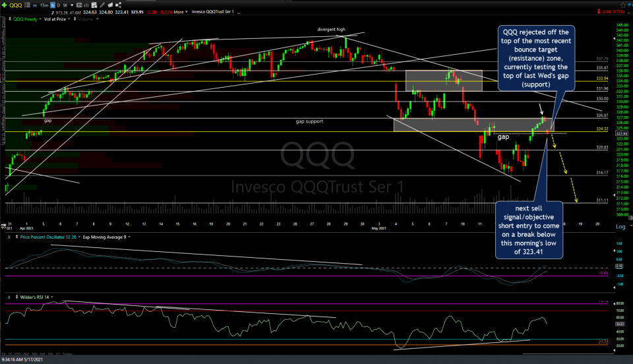Click the folder/layout icon in toolbar
Viewport: 633px width, 364px height.
click(x=110, y=5)
